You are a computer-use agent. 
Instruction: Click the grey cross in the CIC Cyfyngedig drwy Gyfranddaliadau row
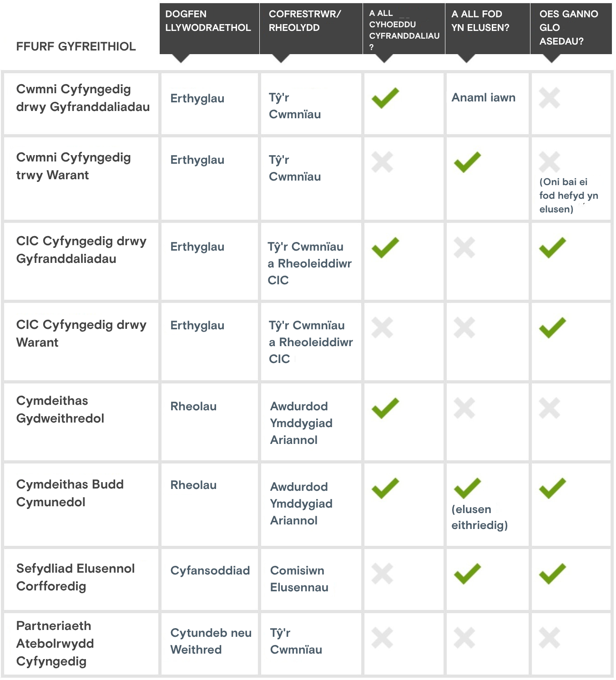pos(464,248)
